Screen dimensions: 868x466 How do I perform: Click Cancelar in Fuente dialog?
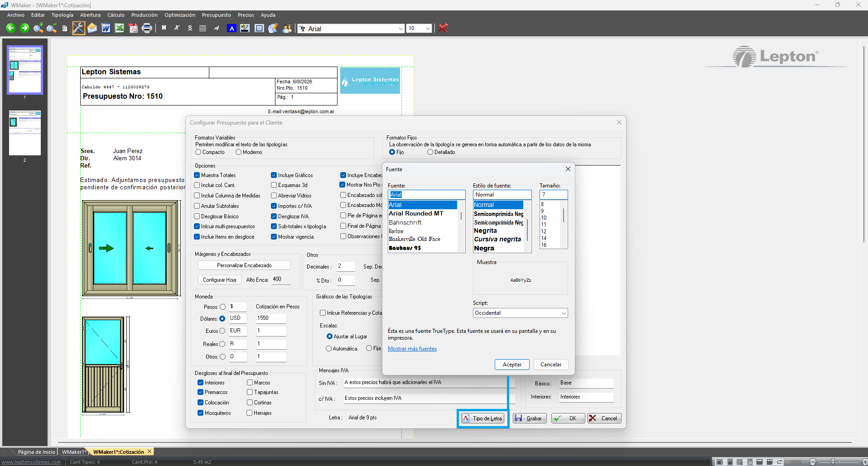point(551,365)
